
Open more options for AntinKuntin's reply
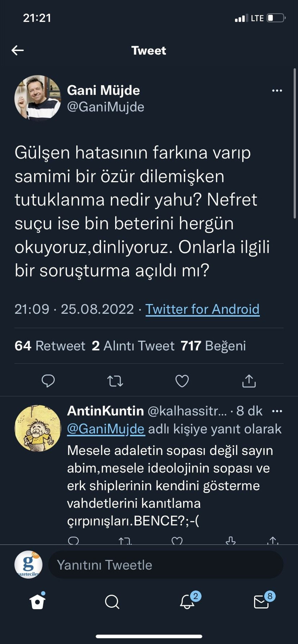click(278, 411)
